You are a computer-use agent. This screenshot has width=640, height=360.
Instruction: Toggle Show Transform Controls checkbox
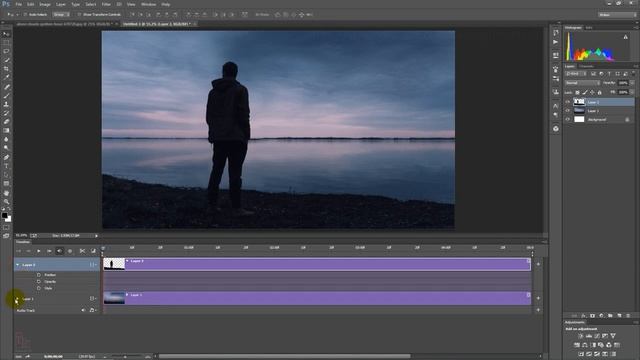(x=79, y=14)
